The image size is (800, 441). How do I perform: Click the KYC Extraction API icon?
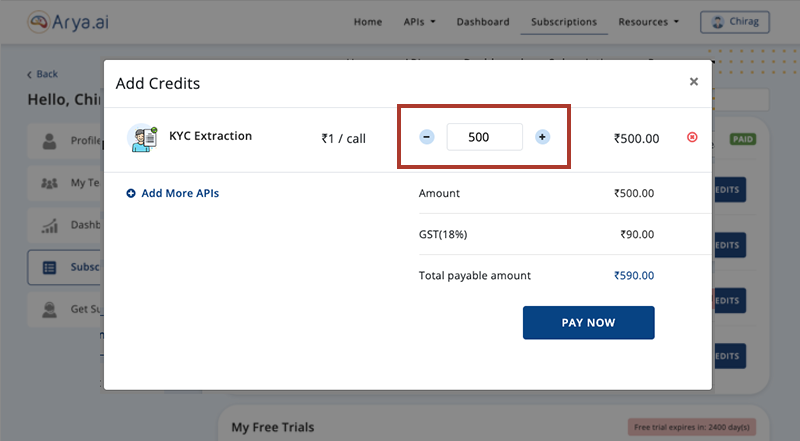pyautogui.click(x=142, y=137)
